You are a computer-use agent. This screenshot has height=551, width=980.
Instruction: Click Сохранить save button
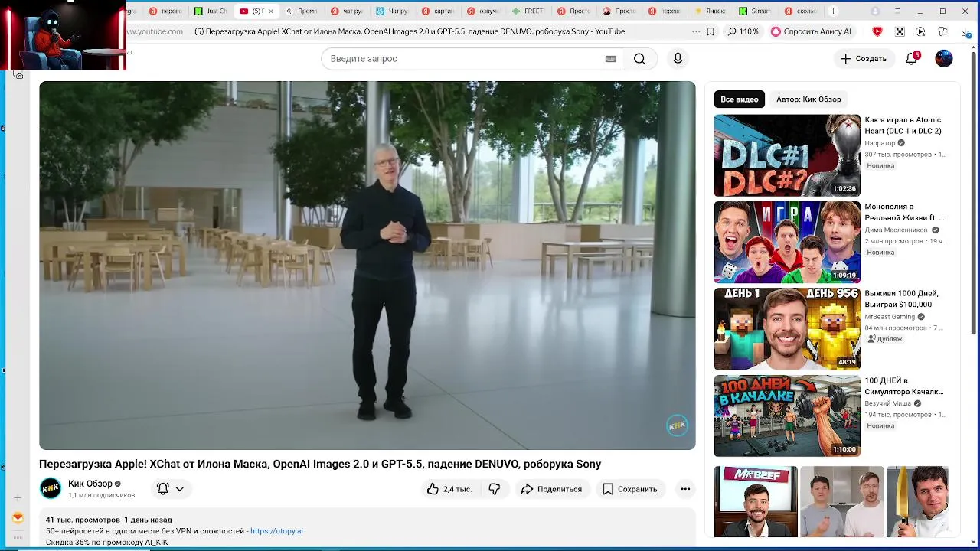[x=630, y=489]
